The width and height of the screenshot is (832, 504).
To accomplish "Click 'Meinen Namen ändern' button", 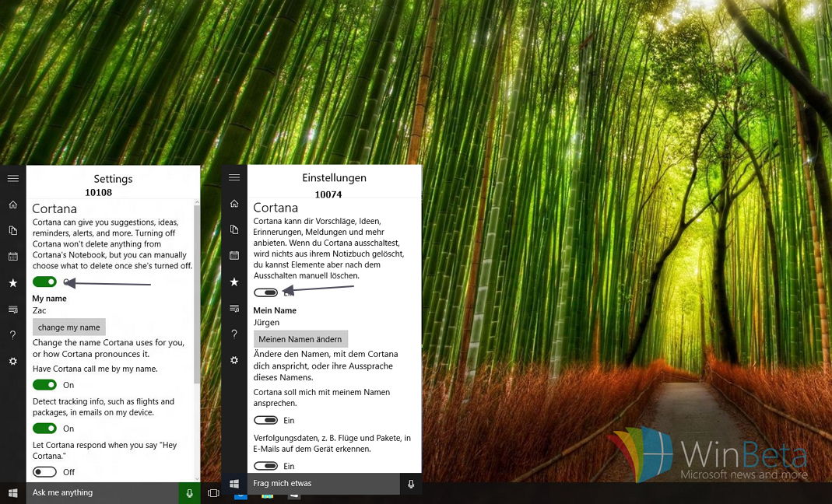I will coord(300,339).
